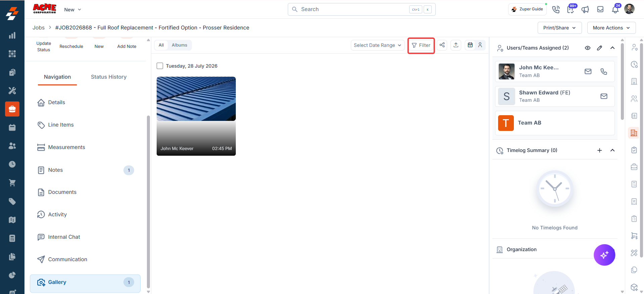The width and height of the screenshot is (644, 294).
Task: Open the New dropdown beside ACME logo
Action: click(73, 10)
